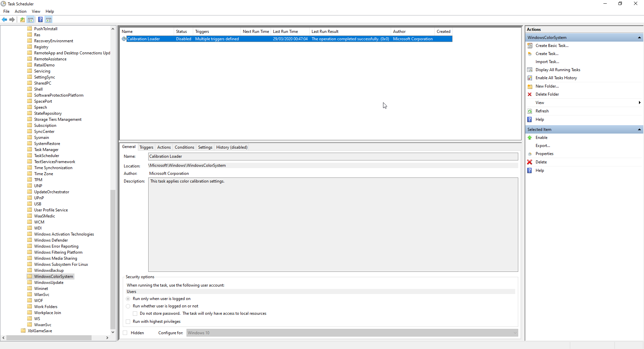Image resolution: width=644 pixels, height=349 pixels.
Task: Toggle Show/Hide Console Tree toolbar icon
Action: (31, 19)
